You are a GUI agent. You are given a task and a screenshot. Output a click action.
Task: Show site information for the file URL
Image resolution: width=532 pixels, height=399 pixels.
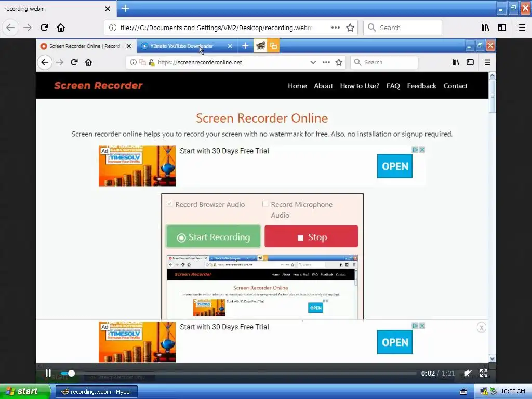112,28
